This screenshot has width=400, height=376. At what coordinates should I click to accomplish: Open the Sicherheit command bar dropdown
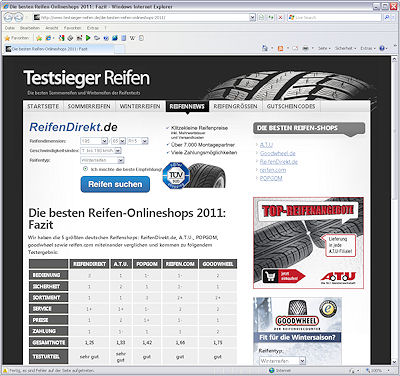click(x=345, y=48)
